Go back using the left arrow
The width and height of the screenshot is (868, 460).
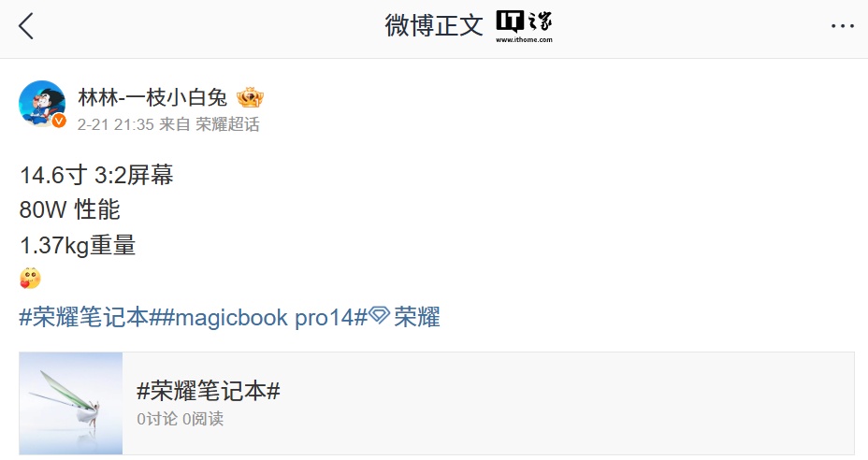click(x=26, y=26)
